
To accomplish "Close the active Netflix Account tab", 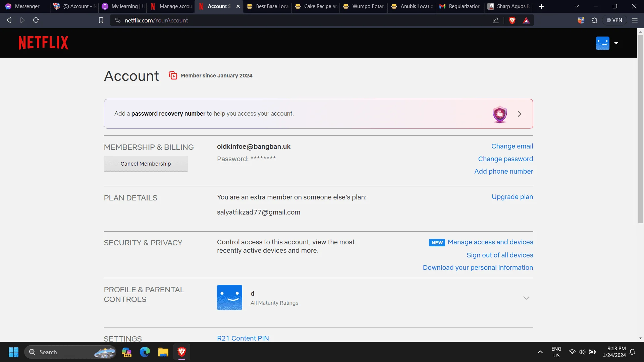I will (x=238, y=6).
